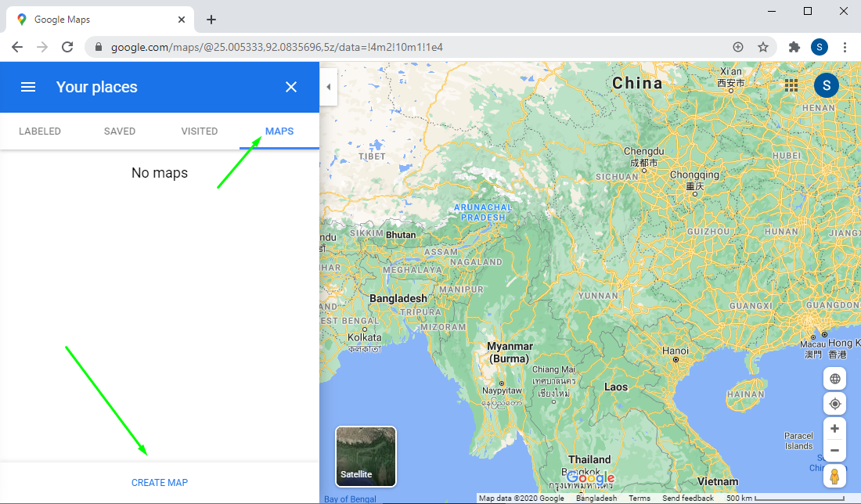The image size is (861, 504).
Task: Click the Hainan island label
Action: click(745, 394)
